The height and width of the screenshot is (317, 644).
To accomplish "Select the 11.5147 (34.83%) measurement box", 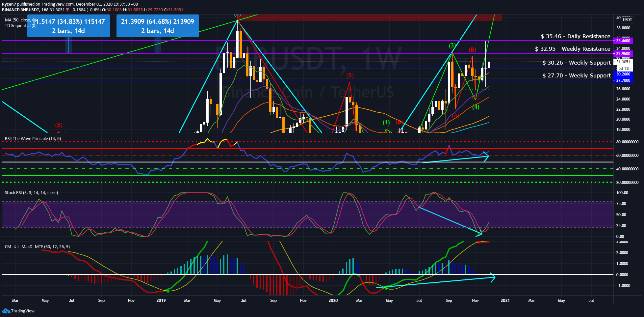I will [68, 26].
